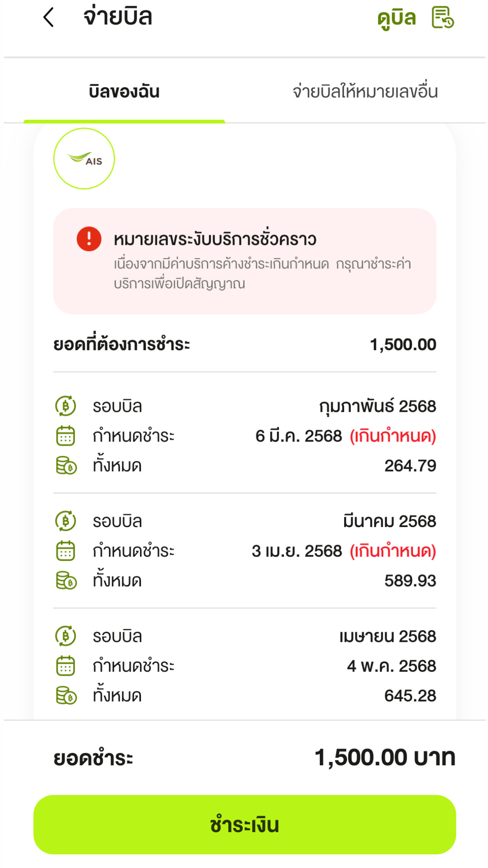Select the หมายเลขระงับบริการชั่วคราว alert banner

(244, 261)
